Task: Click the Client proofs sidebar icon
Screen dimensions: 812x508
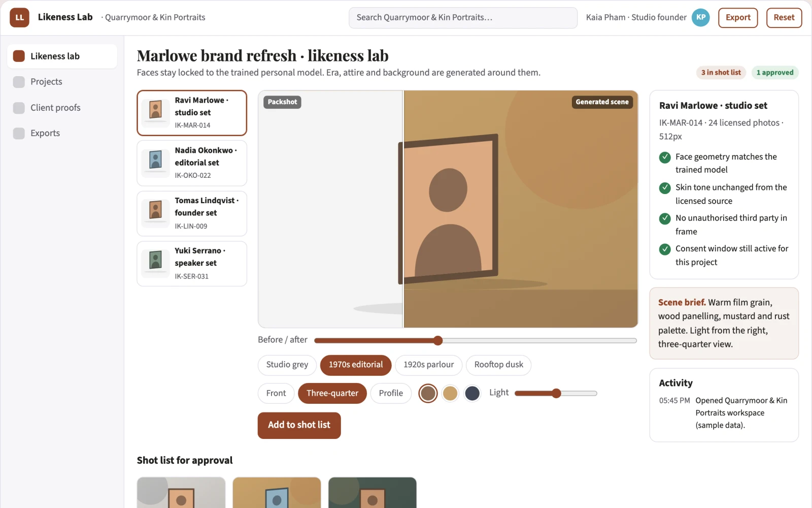Action: click(19, 108)
